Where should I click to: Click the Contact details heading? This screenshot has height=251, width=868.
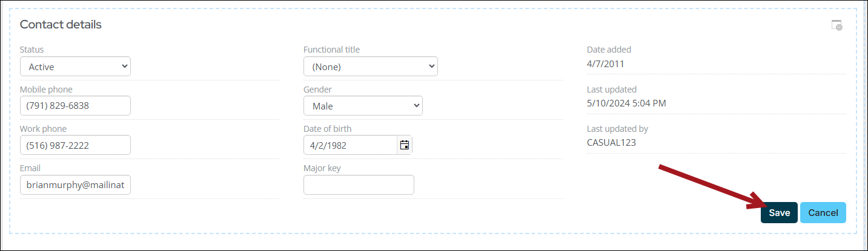pyautogui.click(x=61, y=25)
